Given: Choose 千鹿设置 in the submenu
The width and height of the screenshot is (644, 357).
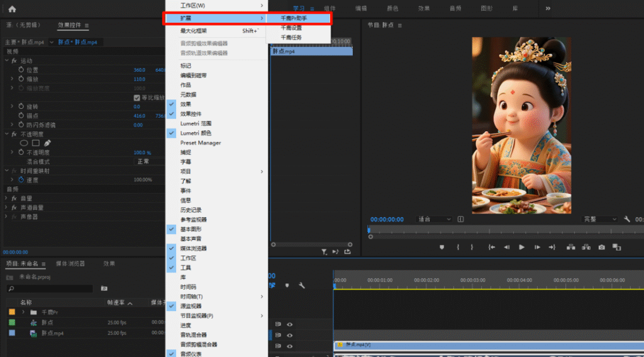Looking at the screenshot, I should click(291, 28).
